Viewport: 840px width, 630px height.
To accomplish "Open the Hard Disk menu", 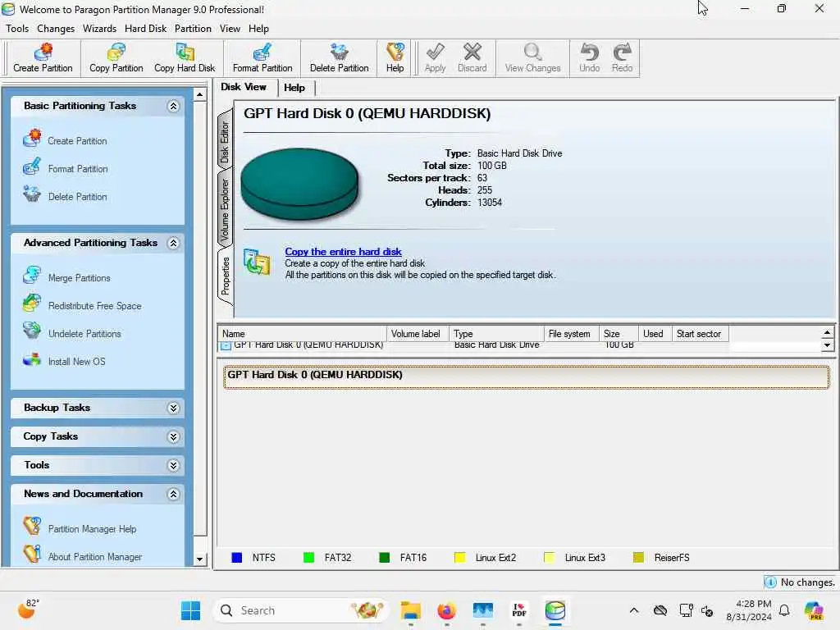I will click(146, 29).
